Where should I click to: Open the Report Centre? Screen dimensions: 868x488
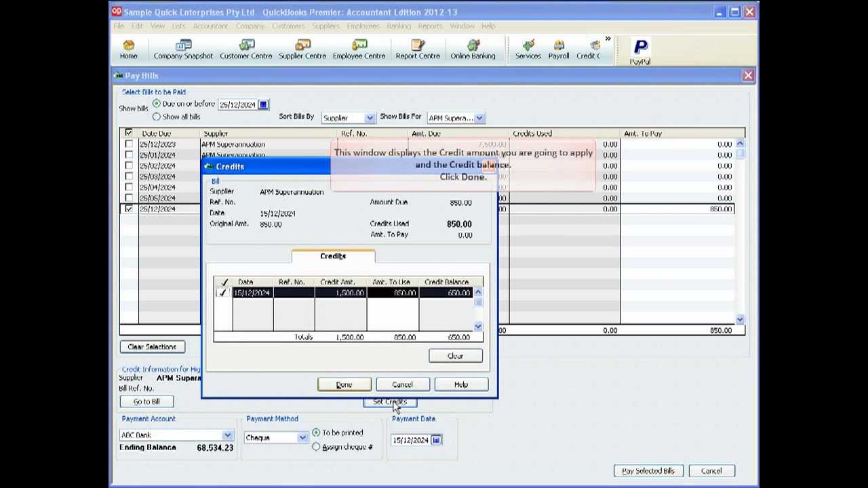418,49
